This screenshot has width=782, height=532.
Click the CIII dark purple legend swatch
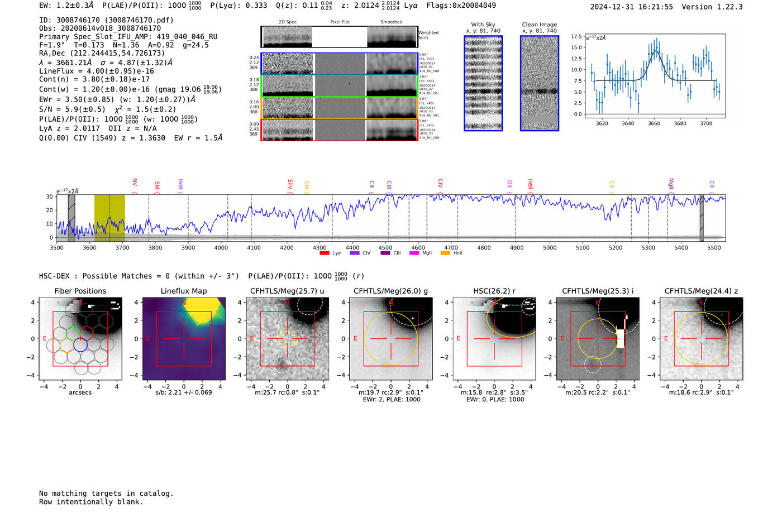(385, 253)
